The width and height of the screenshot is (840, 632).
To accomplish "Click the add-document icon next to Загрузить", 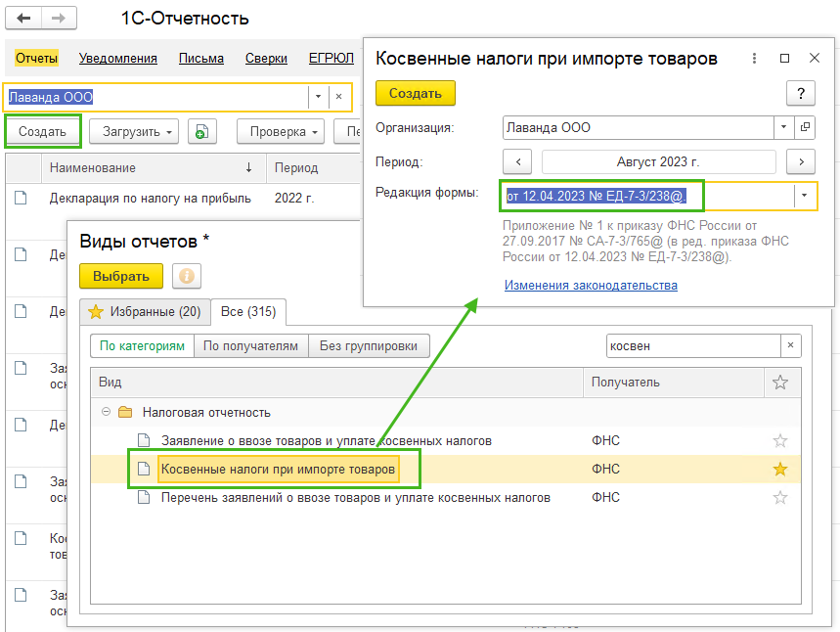I will click(202, 131).
